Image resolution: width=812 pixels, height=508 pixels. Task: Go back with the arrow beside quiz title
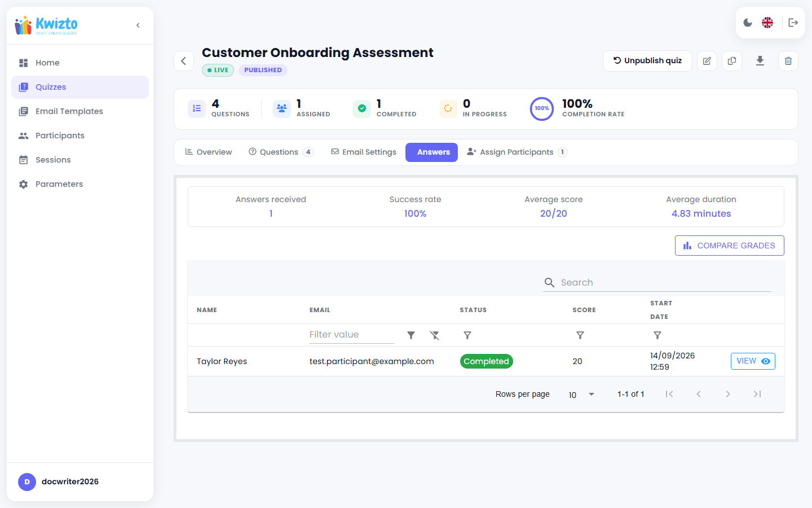pyautogui.click(x=184, y=61)
